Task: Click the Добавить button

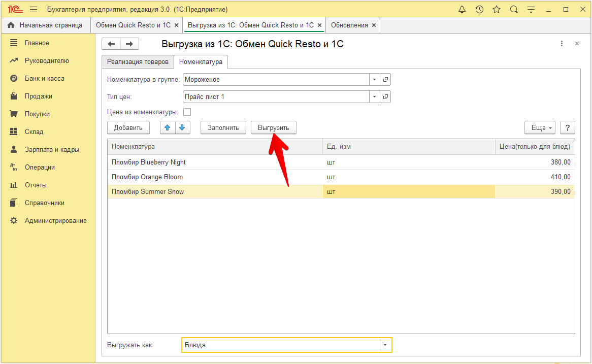Action: (128, 127)
